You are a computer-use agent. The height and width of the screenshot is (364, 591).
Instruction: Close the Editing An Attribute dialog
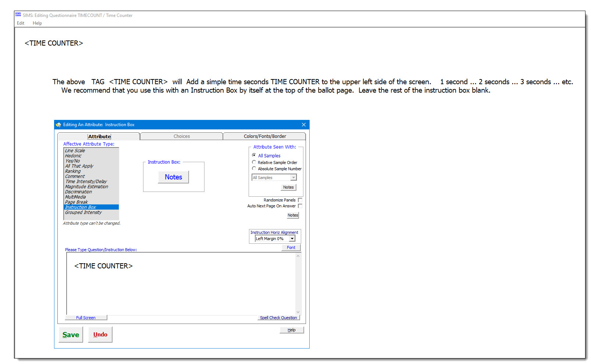pos(304,125)
